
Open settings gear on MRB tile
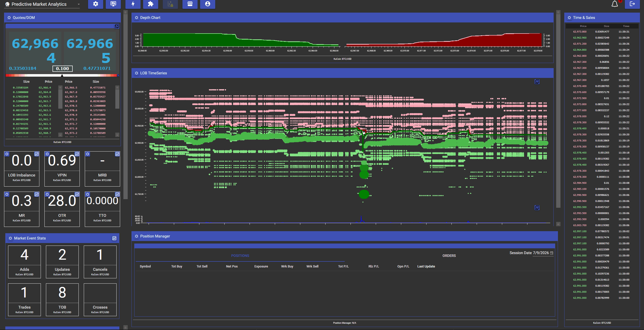click(88, 154)
